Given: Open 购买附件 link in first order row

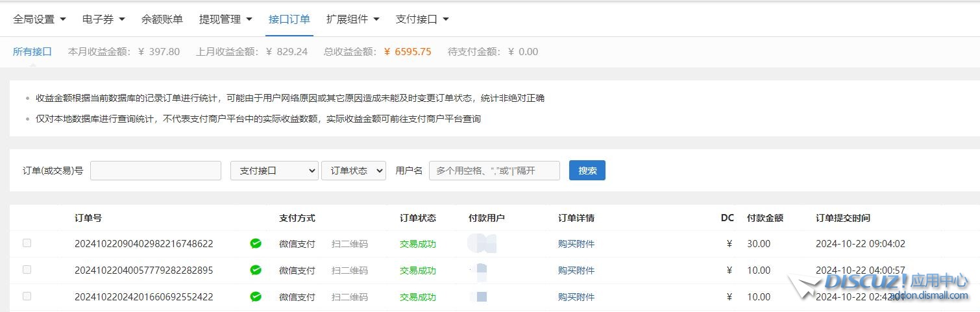Looking at the screenshot, I should 576,244.
